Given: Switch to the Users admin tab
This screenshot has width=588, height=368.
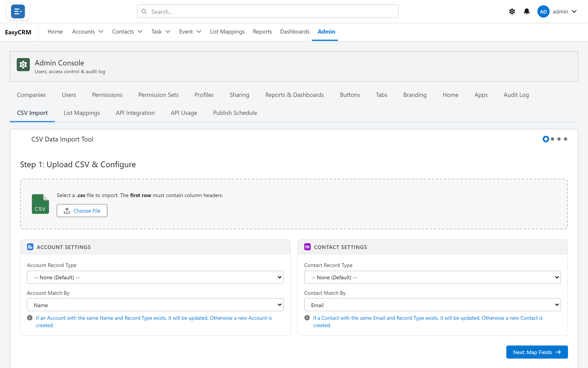Looking at the screenshot, I should coord(69,95).
